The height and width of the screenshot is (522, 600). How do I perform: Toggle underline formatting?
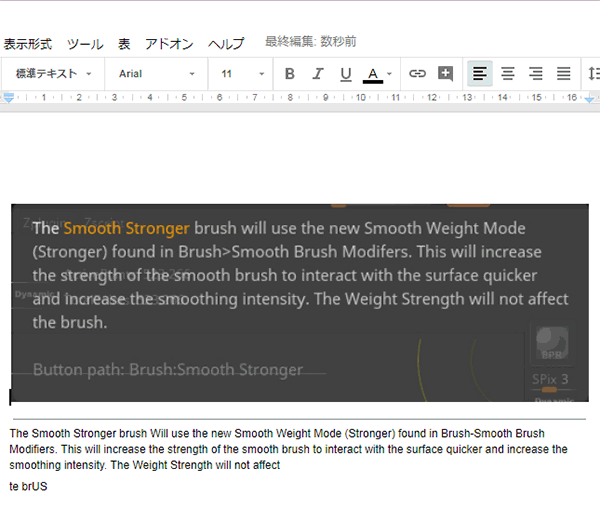tap(346, 74)
